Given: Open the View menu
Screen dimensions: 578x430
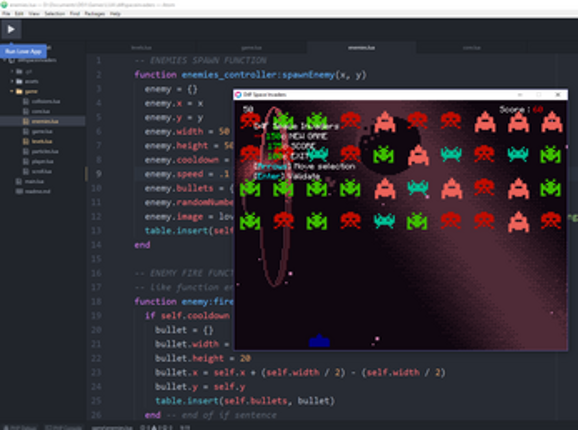Looking at the screenshot, I should click(x=34, y=14).
